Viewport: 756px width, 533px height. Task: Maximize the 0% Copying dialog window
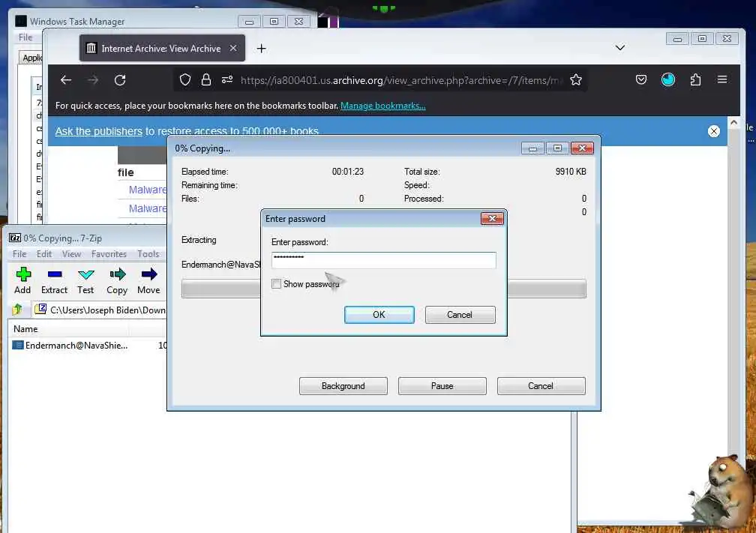pyautogui.click(x=556, y=148)
